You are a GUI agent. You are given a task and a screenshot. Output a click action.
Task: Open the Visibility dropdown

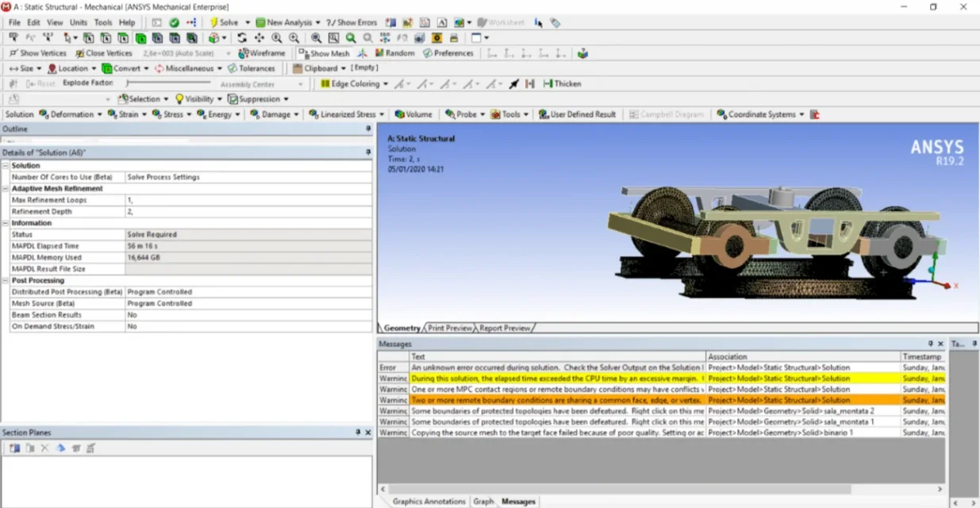point(219,99)
